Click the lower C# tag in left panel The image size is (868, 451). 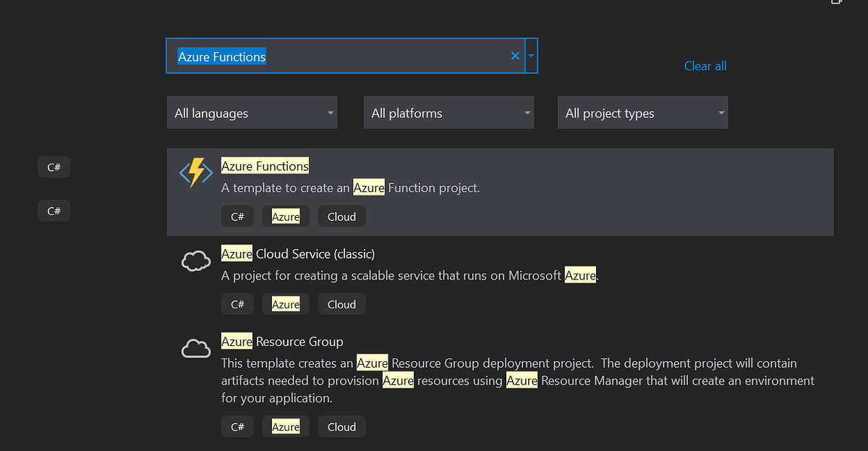pos(54,211)
